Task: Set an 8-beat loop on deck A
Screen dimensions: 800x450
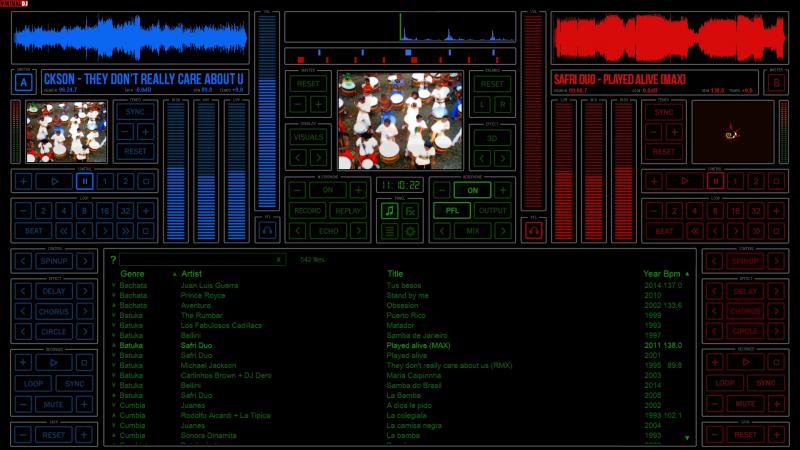Action: pyautogui.click(x=84, y=210)
